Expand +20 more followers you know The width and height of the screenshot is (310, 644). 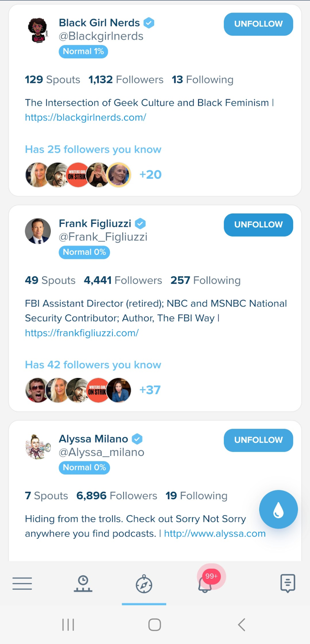150,175
